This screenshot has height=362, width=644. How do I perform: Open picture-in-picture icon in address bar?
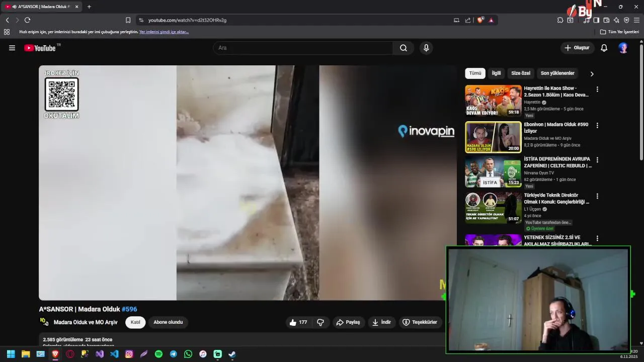tap(456, 20)
